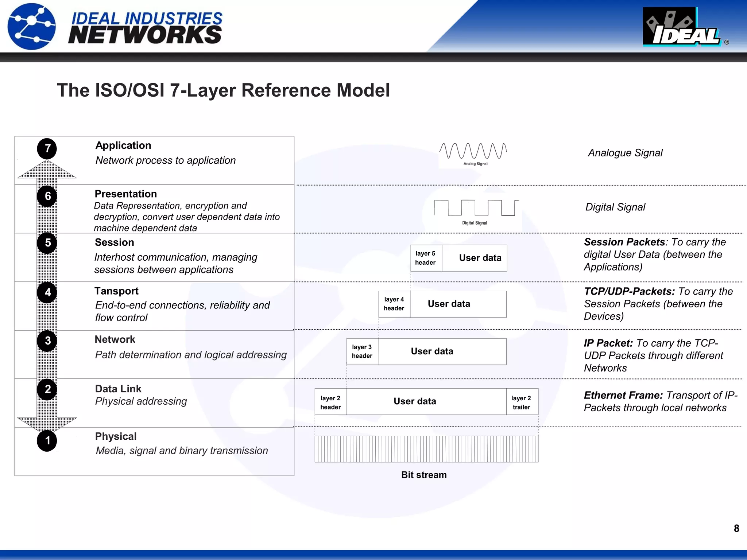Click the digital square wave graphic
This screenshot has width=747, height=560.
click(x=476, y=208)
